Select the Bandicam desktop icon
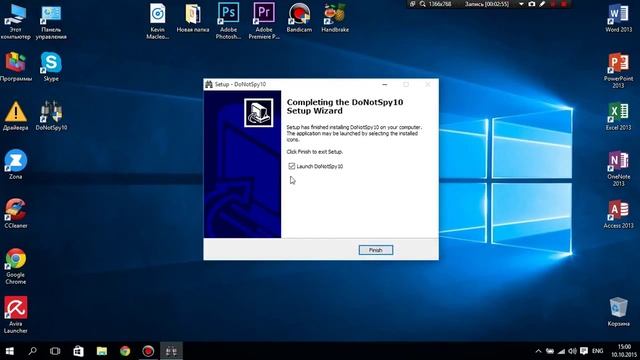The height and width of the screenshot is (360, 640). pos(299,17)
